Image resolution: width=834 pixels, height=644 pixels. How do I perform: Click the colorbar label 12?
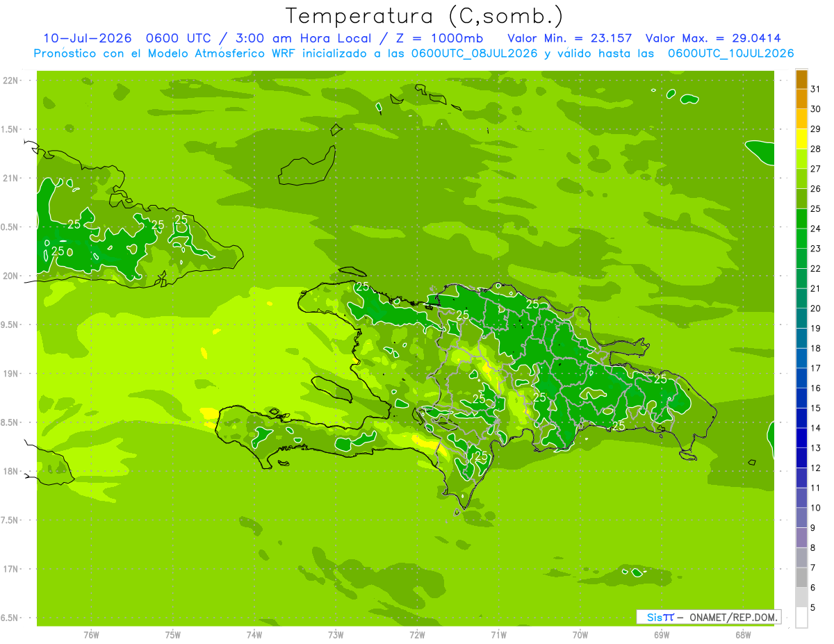tap(815, 468)
